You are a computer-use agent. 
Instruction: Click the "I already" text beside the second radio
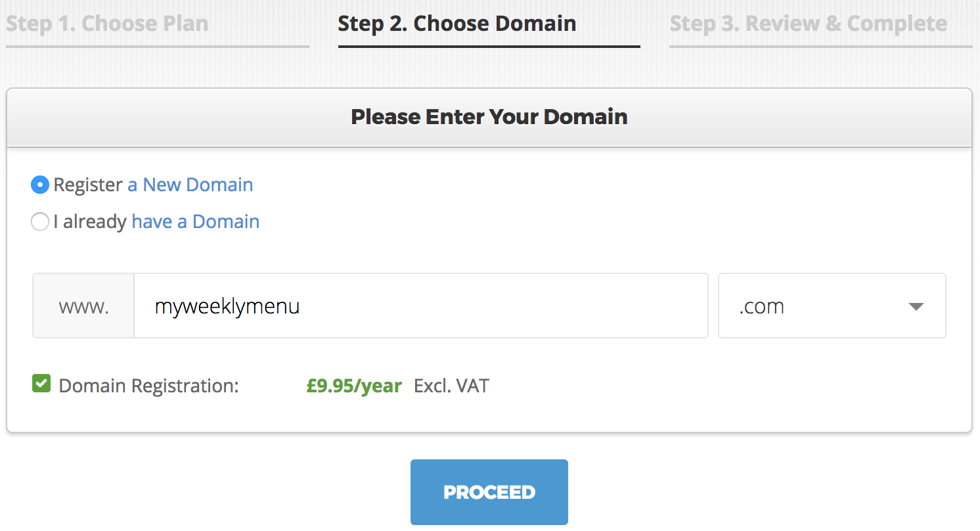point(90,222)
